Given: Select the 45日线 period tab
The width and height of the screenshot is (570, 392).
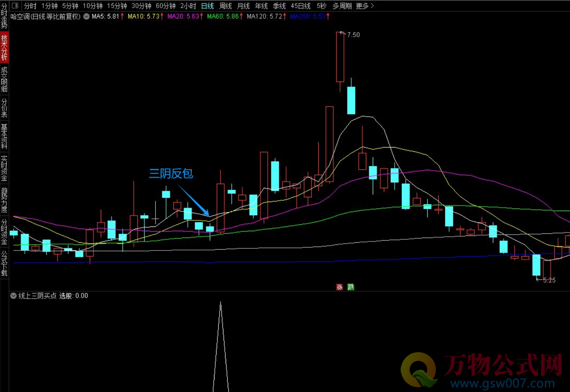Looking at the screenshot, I should click(x=301, y=6).
